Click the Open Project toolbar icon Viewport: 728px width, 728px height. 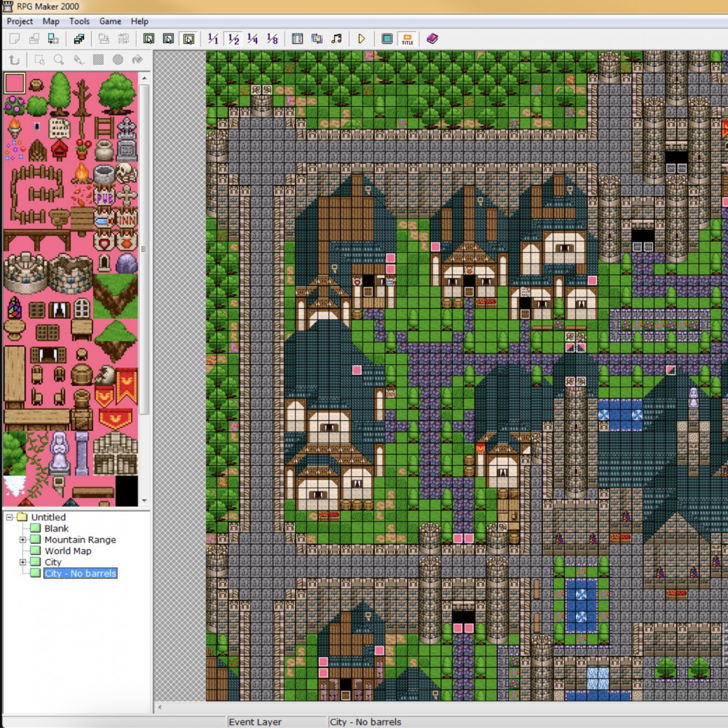pyautogui.click(x=34, y=39)
